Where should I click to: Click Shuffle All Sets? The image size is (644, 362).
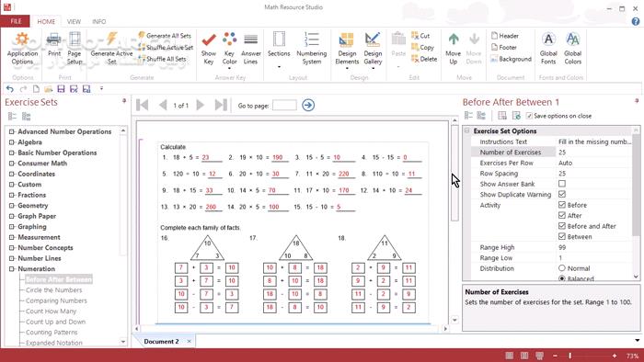(x=162, y=59)
